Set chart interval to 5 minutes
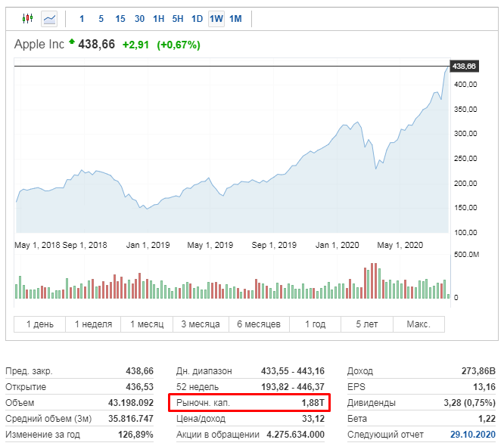 101,19
